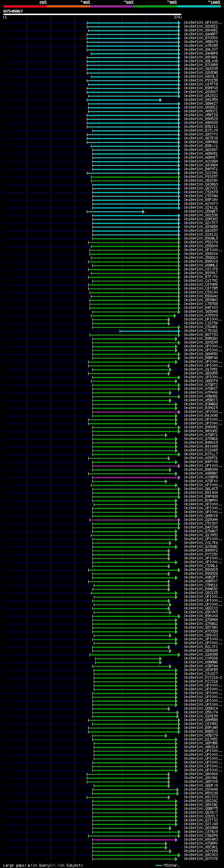Open hit UniRef100_C6TFT8
Viewport: 224px width, 868px height.
pos(201,84)
